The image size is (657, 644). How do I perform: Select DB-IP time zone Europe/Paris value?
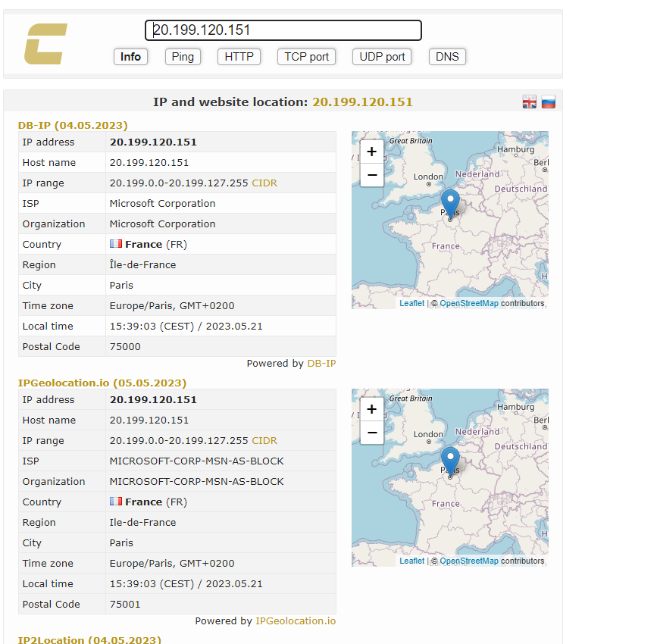172,306
